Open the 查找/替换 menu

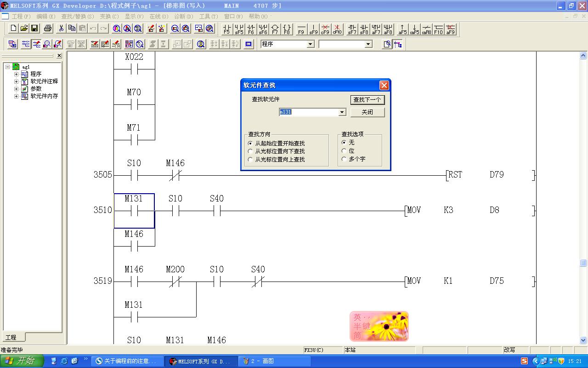pyautogui.click(x=77, y=17)
